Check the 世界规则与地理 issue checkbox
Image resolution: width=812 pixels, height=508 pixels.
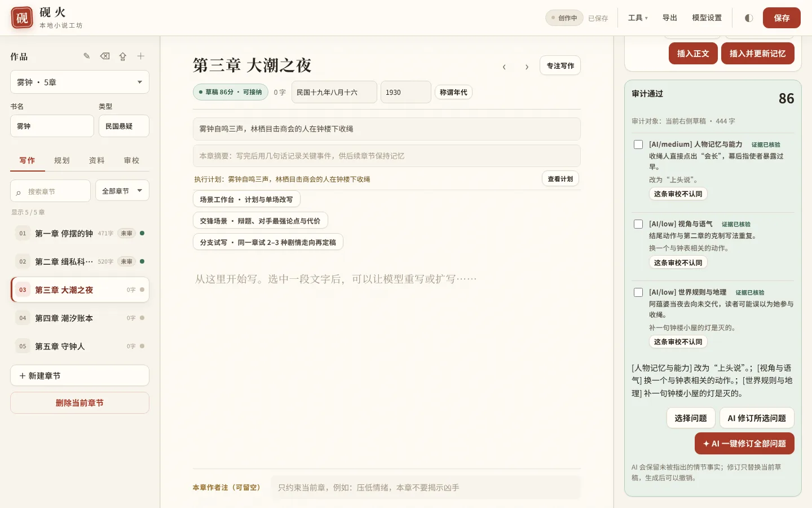[x=638, y=292]
